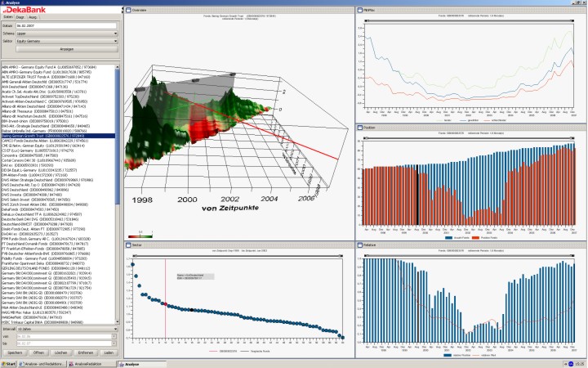Select 'H&A Aktien Deutschland-LE' fund row

tap(59, 307)
